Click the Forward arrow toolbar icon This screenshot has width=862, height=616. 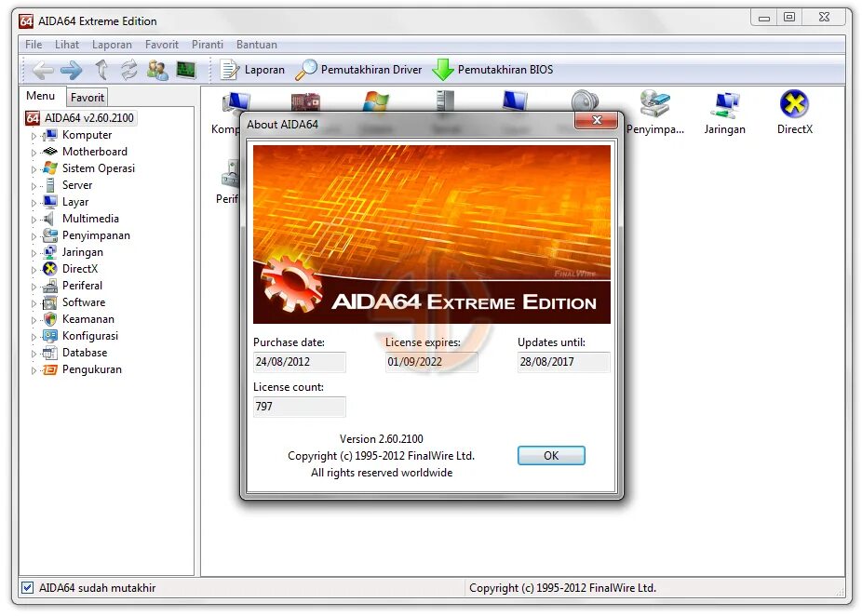point(72,70)
